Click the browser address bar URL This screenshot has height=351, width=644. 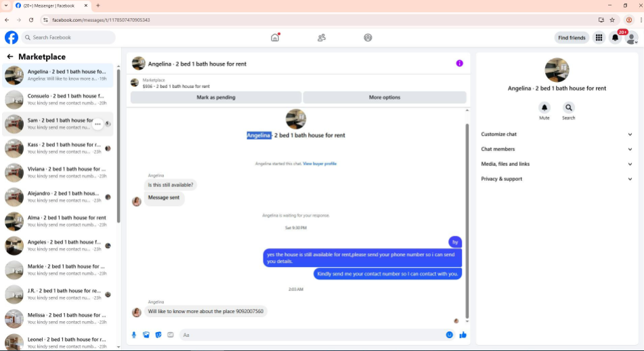point(101,20)
